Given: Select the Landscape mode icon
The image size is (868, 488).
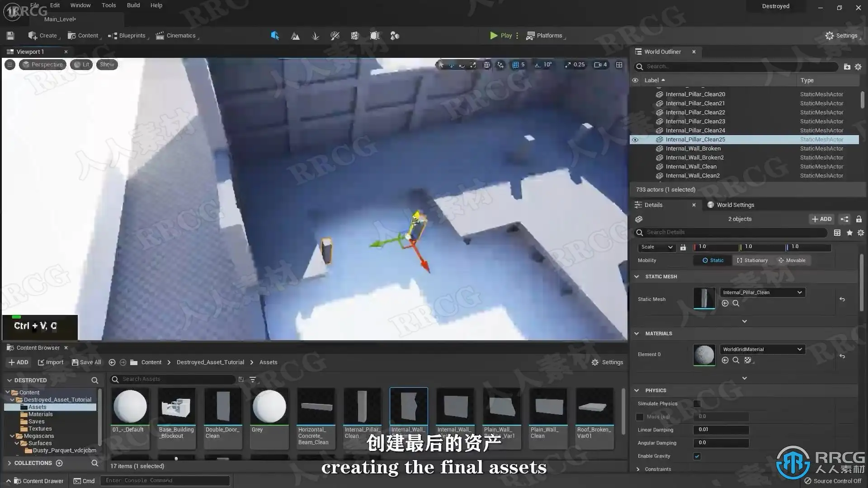Looking at the screenshot, I should click(x=295, y=36).
